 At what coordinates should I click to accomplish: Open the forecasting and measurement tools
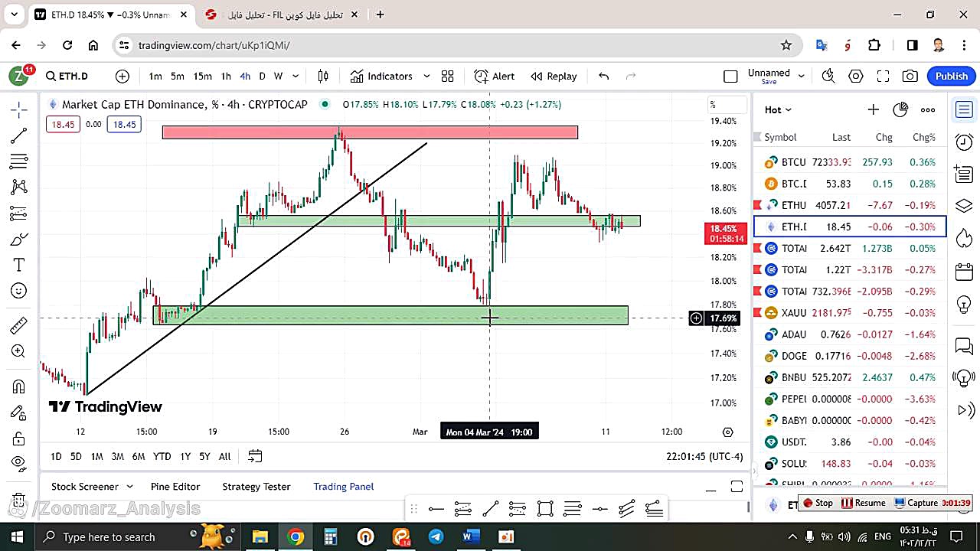click(19, 213)
